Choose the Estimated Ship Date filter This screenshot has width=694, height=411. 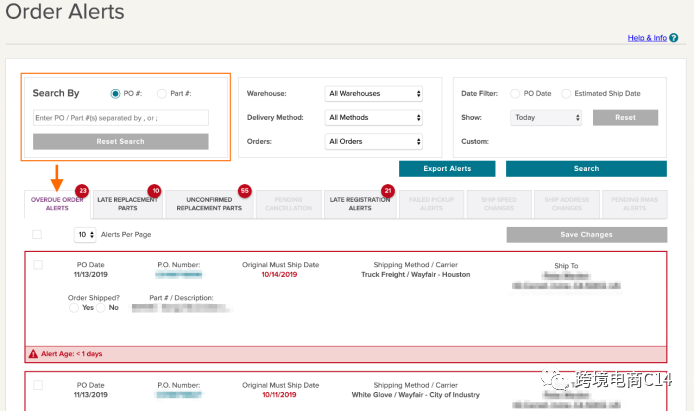pos(566,93)
